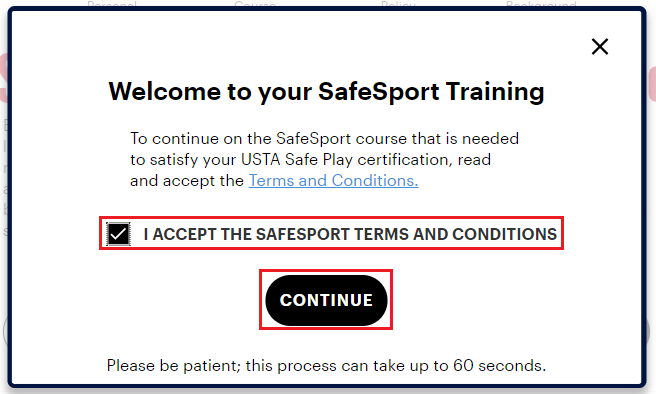Click the word 'SafeSport' in the dialog title
Image resolution: width=656 pixels, height=394 pixels.
click(379, 91)
